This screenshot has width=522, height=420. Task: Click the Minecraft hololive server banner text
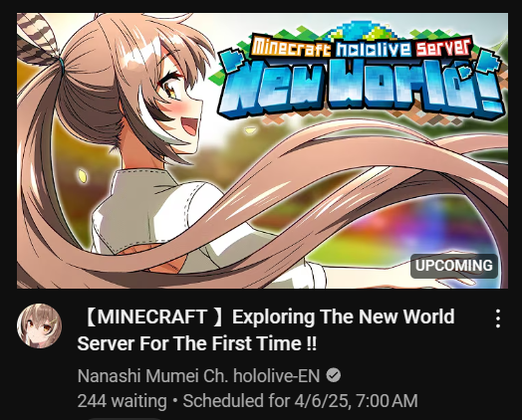pyautogui.click(x=362, y=47)
